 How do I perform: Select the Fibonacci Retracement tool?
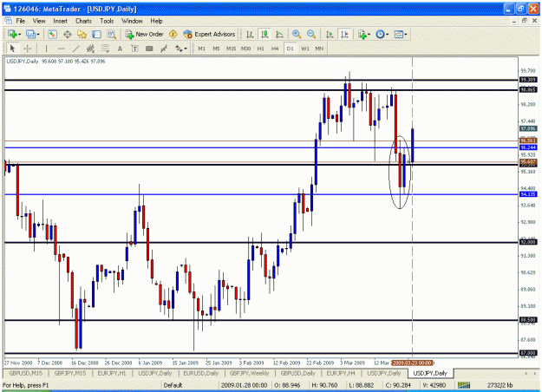[x=105, y=49]
